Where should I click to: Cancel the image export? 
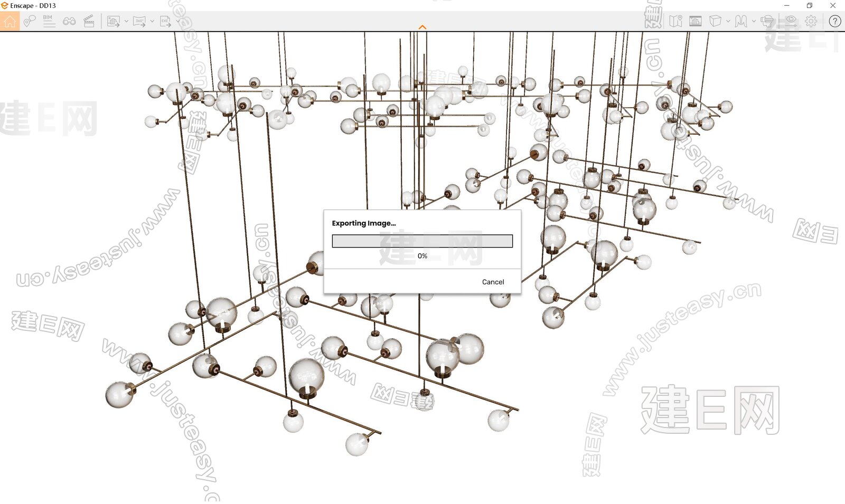493,282
